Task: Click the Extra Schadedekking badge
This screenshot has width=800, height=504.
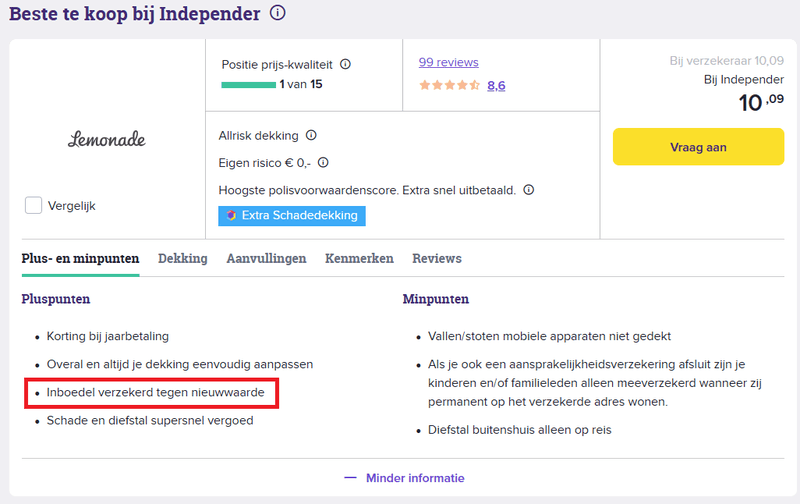Action: click(x=292, y=216)
